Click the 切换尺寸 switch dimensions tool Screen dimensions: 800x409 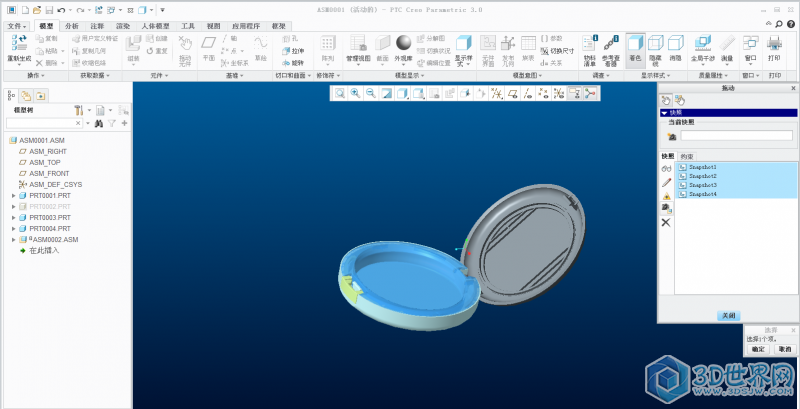pos(557,51)
